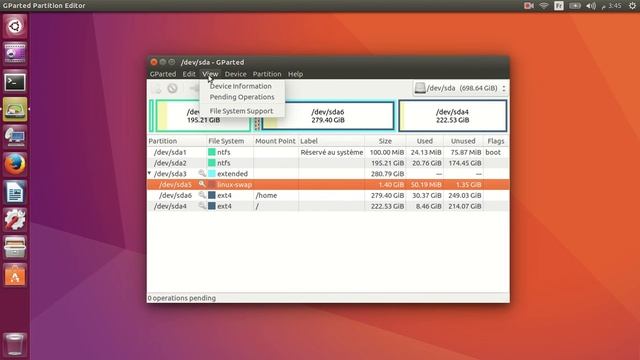Viewport: 640px width, 360px height.
Task: Open the system power gear menu
Action: coord(632,6)
